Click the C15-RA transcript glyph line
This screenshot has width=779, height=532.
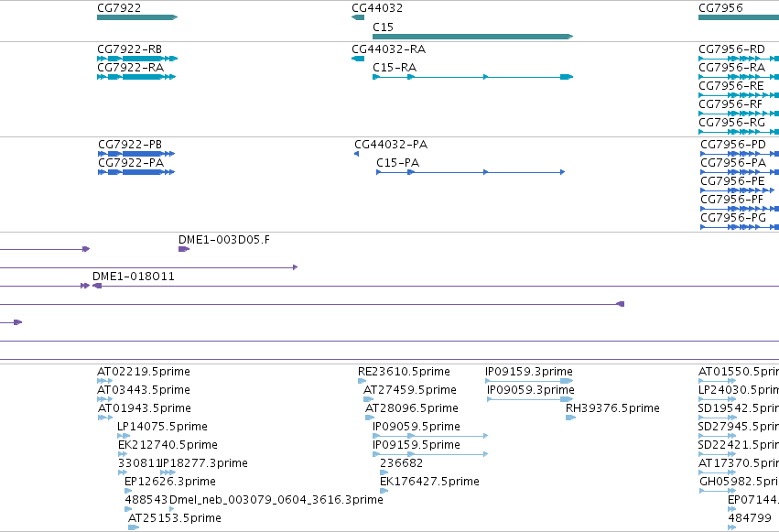coord(472,77)
